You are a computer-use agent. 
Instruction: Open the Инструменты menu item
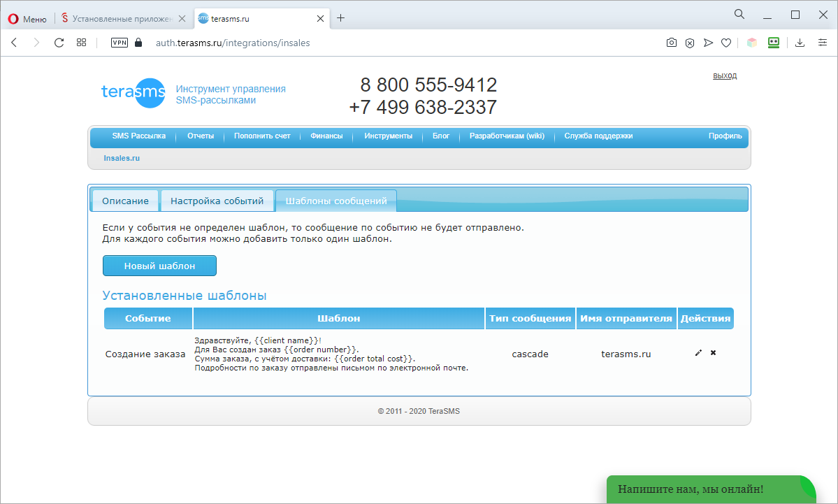point(389,136)
